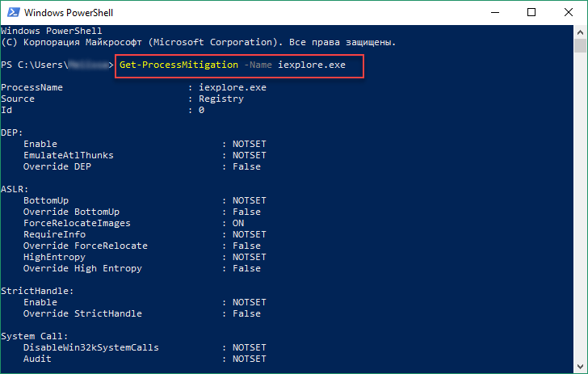
Task: Maximize the Windows PowerShell window
Action: click(531, 12)
